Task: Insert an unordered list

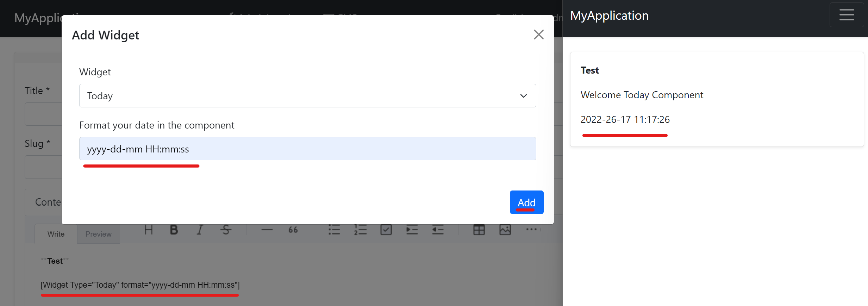Action: click(x=334, y=230)
